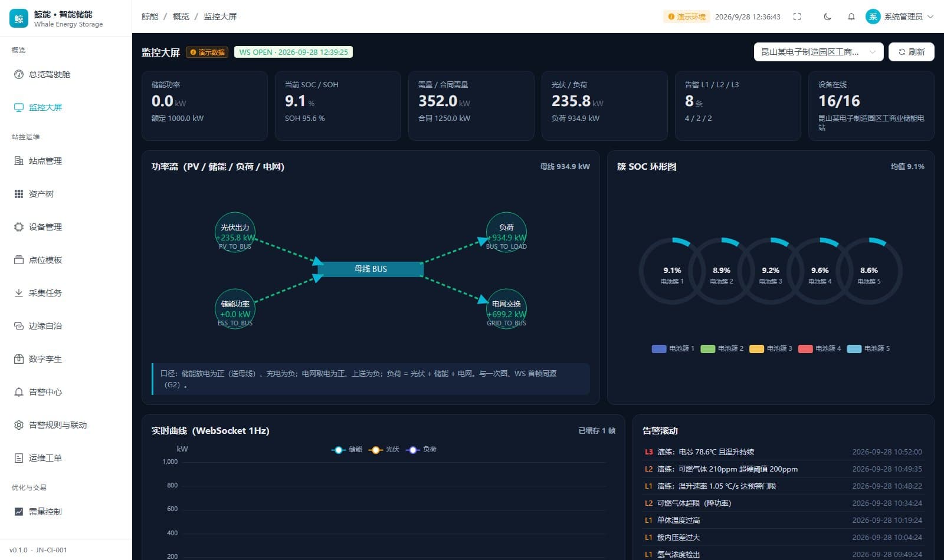The height and width of the screenshot is (560, 944).
Task: Click the 电池簇 5 SOC ring
Action: click(x=869, y=271)
